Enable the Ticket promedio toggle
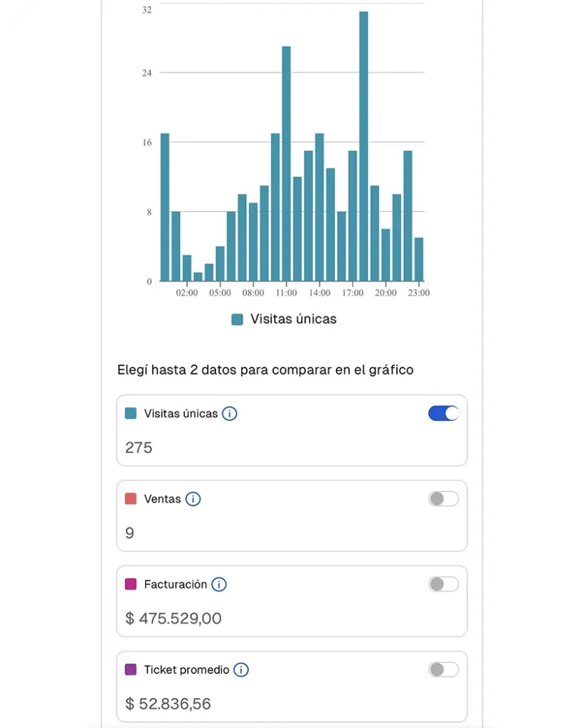 coord(443,670)
